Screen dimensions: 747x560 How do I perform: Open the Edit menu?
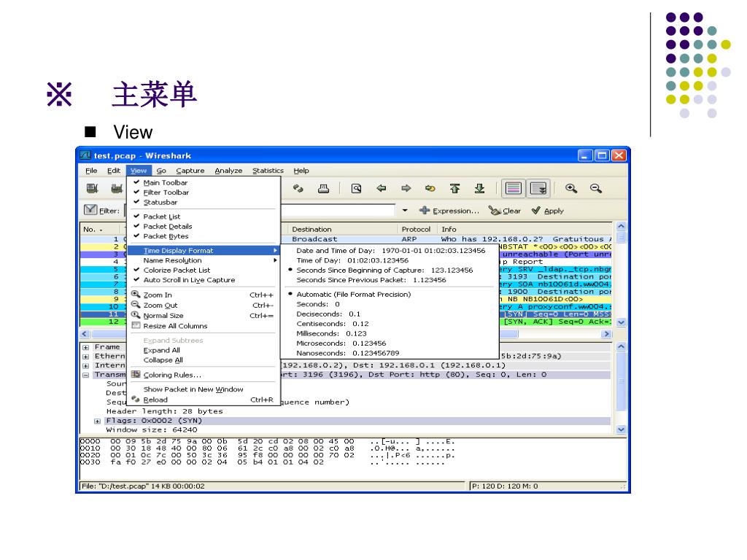113,171
